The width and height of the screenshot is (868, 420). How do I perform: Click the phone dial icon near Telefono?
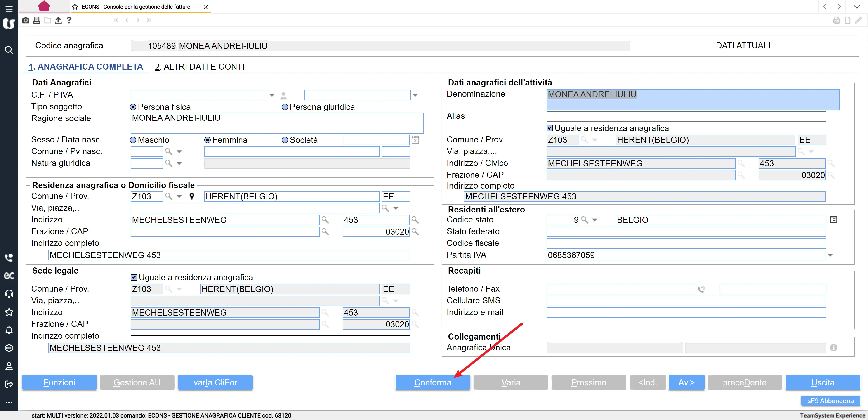point(702,289)
